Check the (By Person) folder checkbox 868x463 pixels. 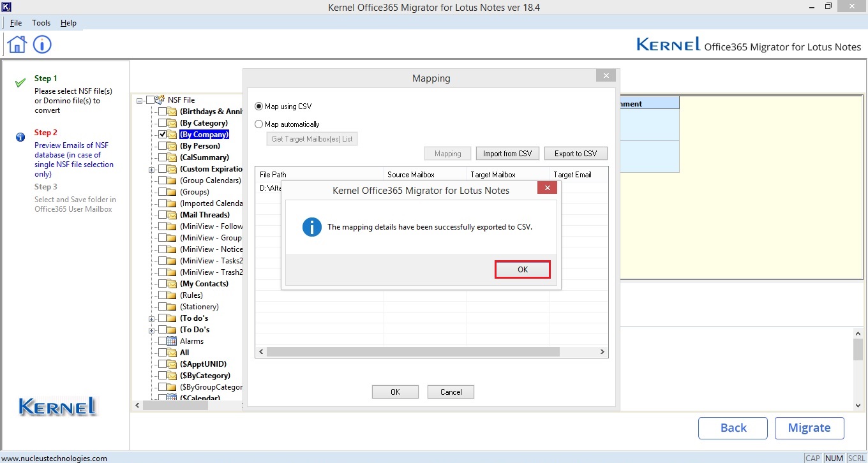coord(162,146)
